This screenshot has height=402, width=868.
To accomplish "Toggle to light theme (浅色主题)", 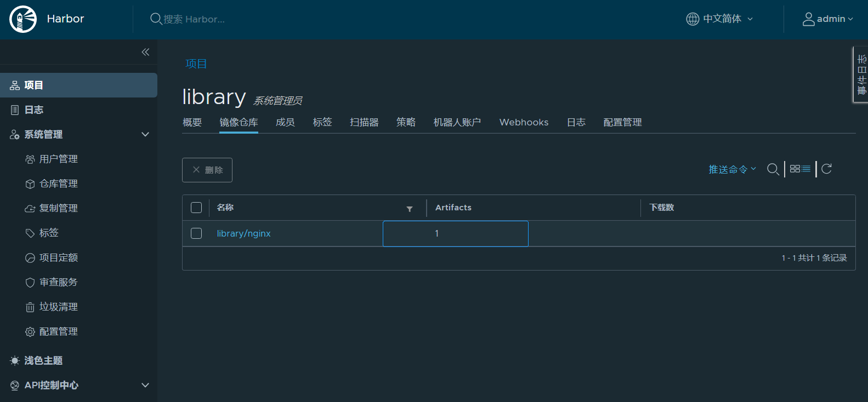I will (43, 360).
